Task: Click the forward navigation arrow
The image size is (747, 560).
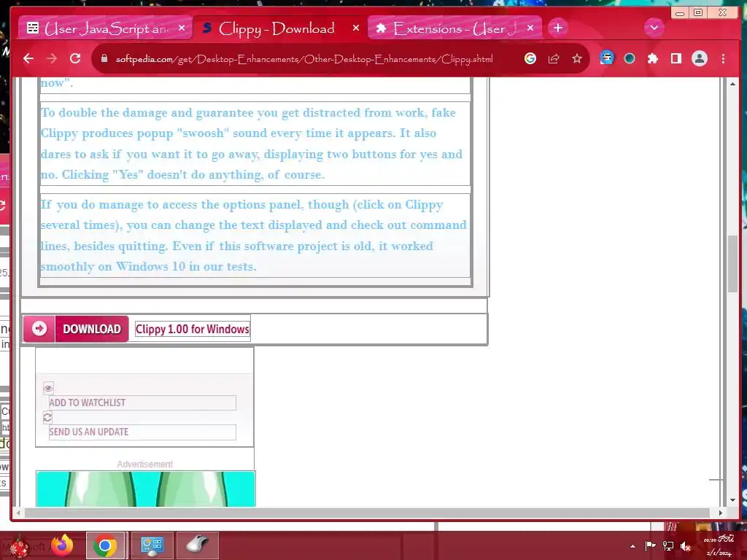Action: pyautogui.click(x=52, y=58)
